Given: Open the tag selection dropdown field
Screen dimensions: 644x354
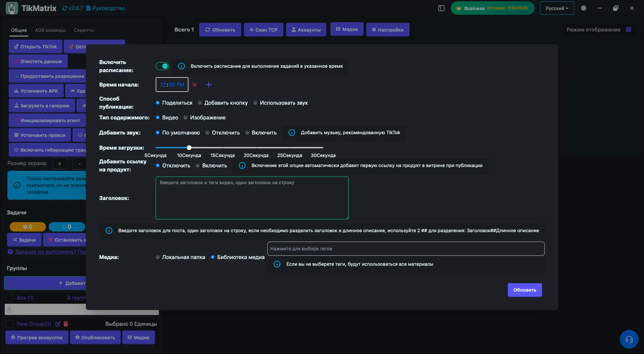Looking at the screenshot, I should (x=406, y=249).
